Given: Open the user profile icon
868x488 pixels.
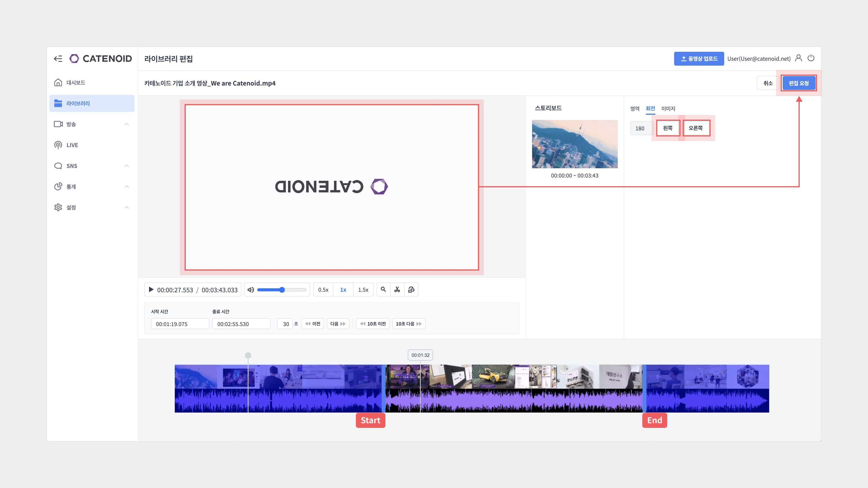Looking at the screenshot, I should (798, 58).
